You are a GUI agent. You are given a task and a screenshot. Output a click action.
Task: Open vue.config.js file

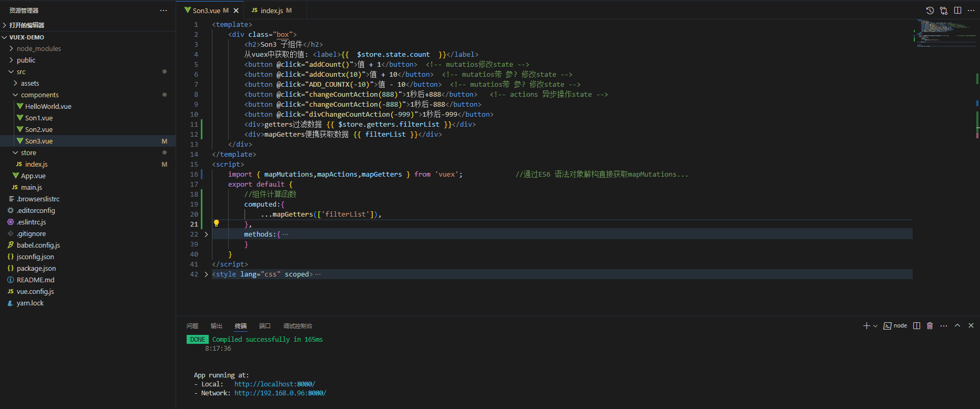(x=88, y=291)
